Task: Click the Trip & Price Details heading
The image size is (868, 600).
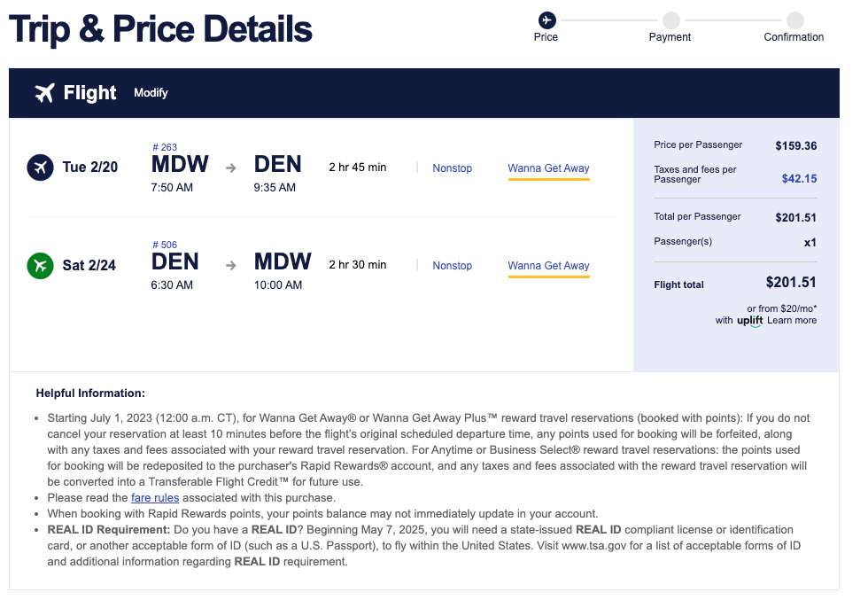Action: pyautogui.click(x=160, y=29)
